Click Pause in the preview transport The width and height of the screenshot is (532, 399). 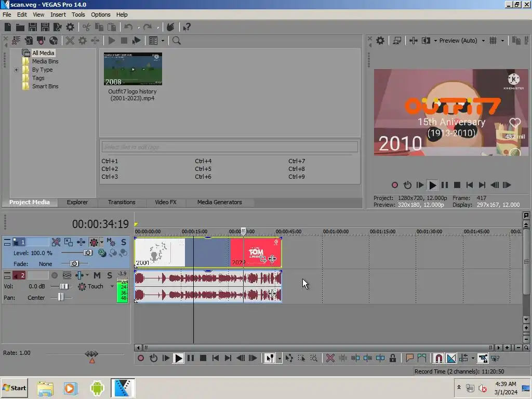click(x=445, y=185)
